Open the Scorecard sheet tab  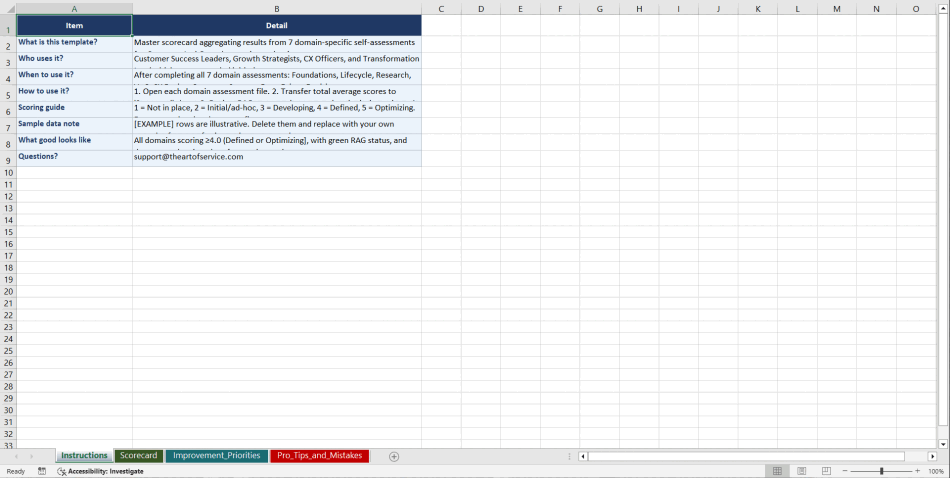click(x=138, y=456)
